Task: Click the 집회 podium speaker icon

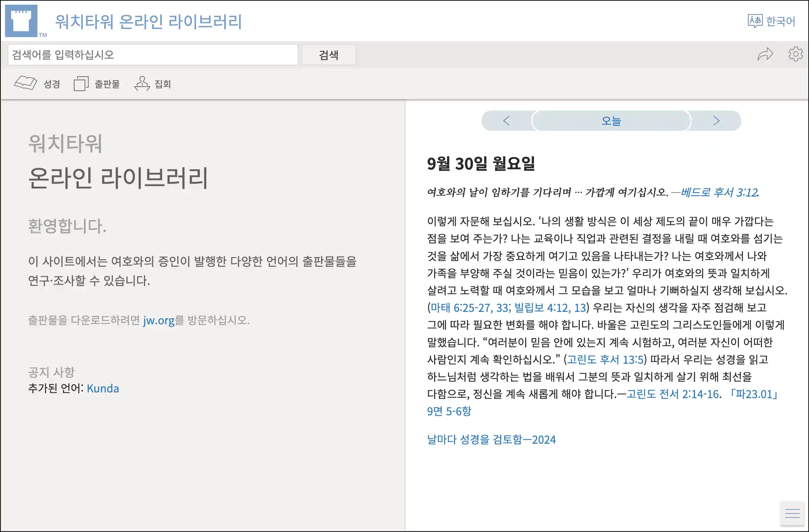Action: (142, 83)
